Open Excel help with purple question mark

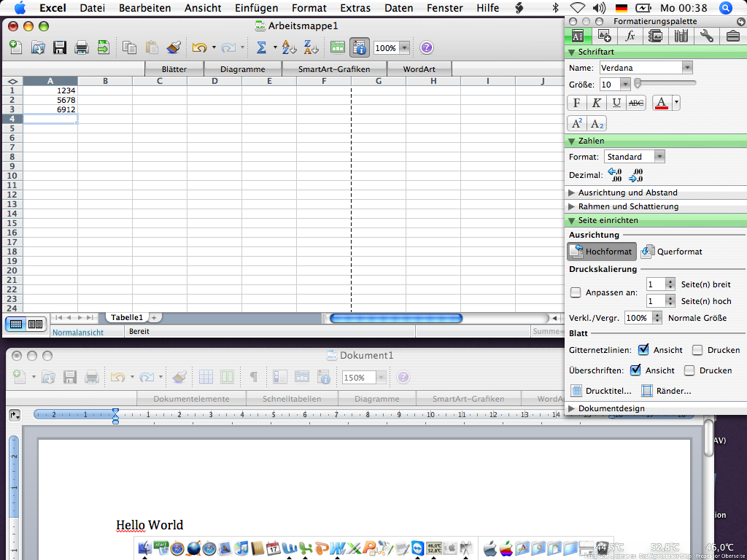[426, 47]
